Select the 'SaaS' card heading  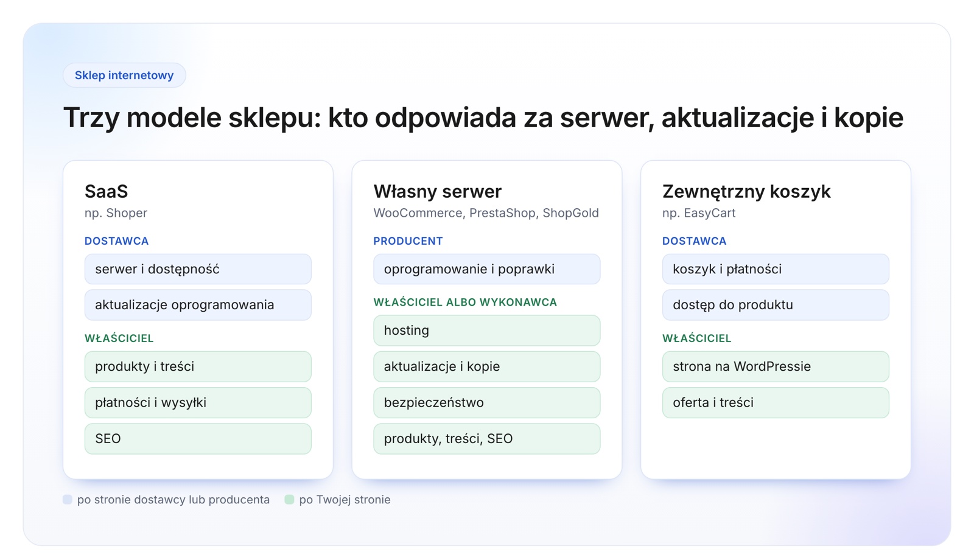(106, 191)
